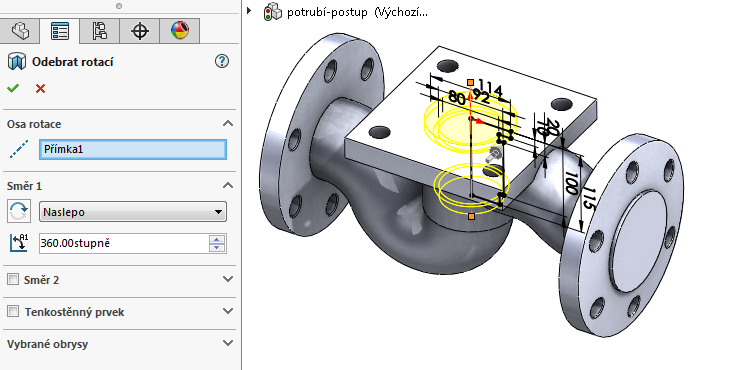This screenshot has height=370, width=750.
Task: Select the Přímka1 axis selection box
Action: click(132, 149)
